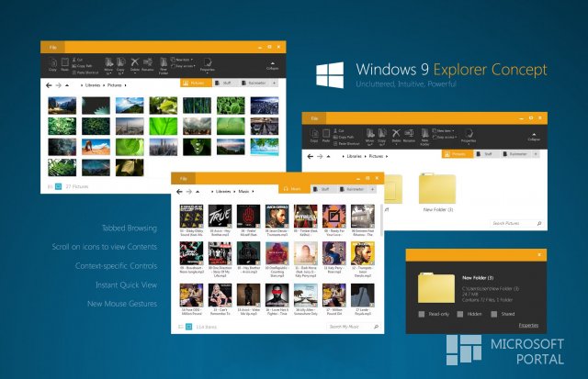Open Properties link in folder properties popup
The image size is (588, 379).
(x=528, y=325)
